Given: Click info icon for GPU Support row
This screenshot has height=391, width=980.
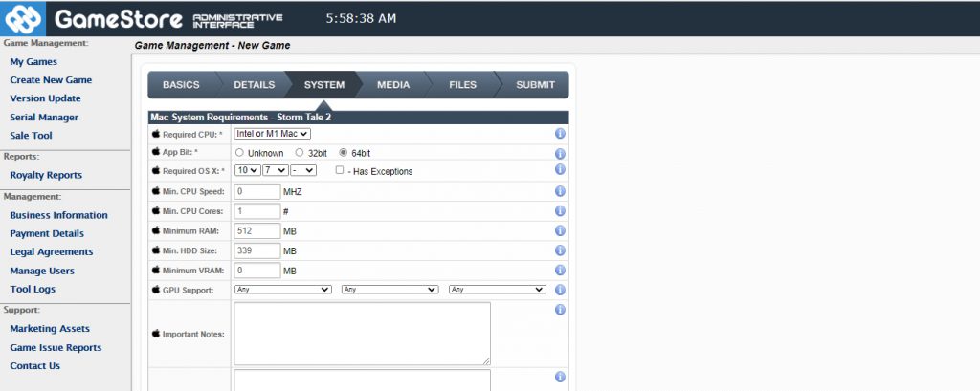Looking at the screenshot, I should coord(560,290).
